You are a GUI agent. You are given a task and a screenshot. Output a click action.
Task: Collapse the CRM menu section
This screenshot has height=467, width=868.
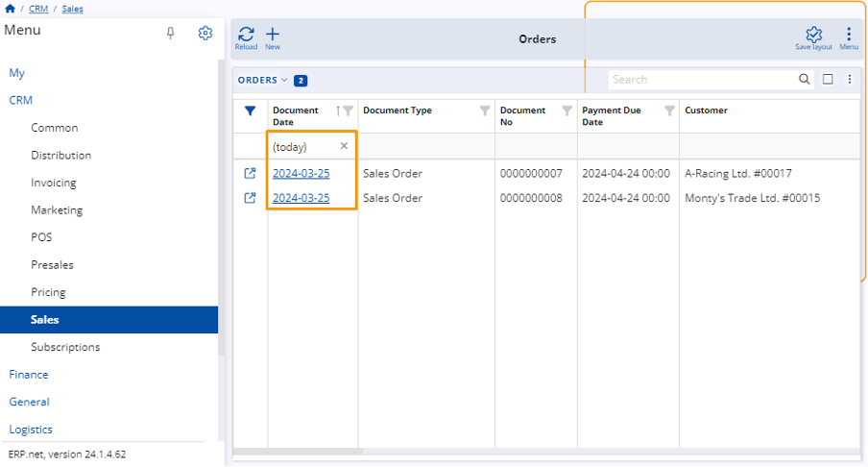click(20, 100)
